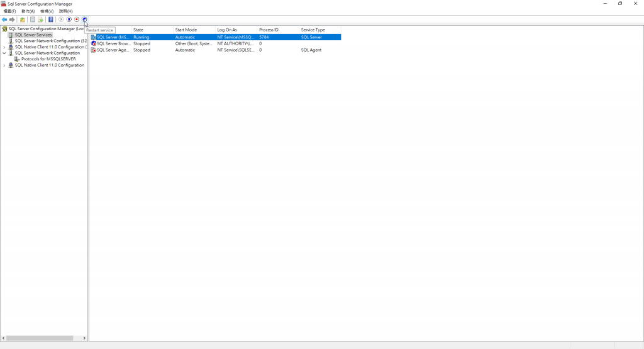Click the Other (Boot, Syste... start mode cell
Screen dimensions: 644x349
(x=194, y=43)
